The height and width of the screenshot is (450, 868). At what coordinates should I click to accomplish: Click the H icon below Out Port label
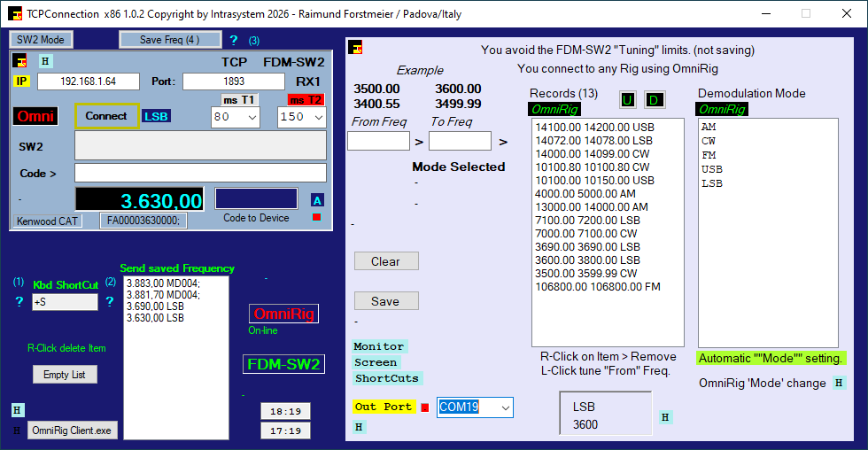point(359,427)
